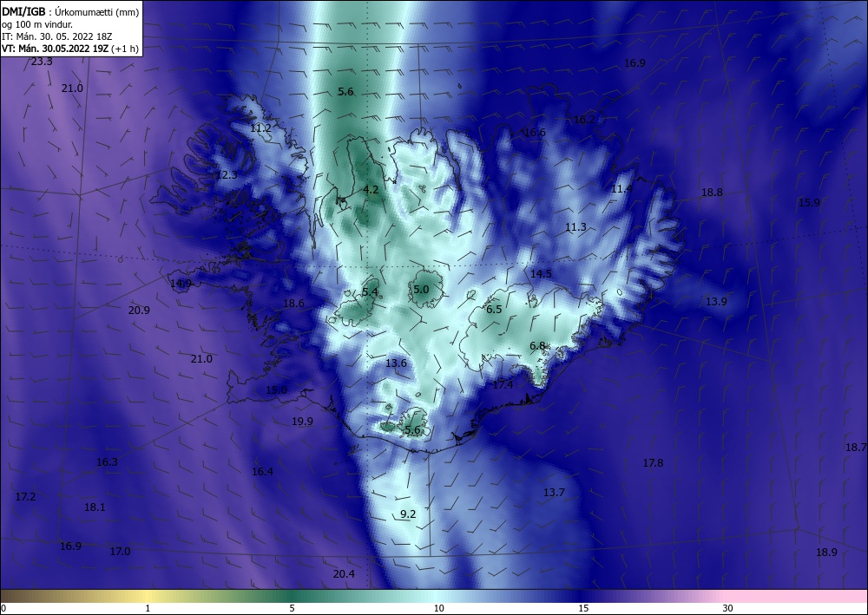Select the 11.2 value over the Westfjords
This screenshot has width=868, height=615.
tap(260, 128)
